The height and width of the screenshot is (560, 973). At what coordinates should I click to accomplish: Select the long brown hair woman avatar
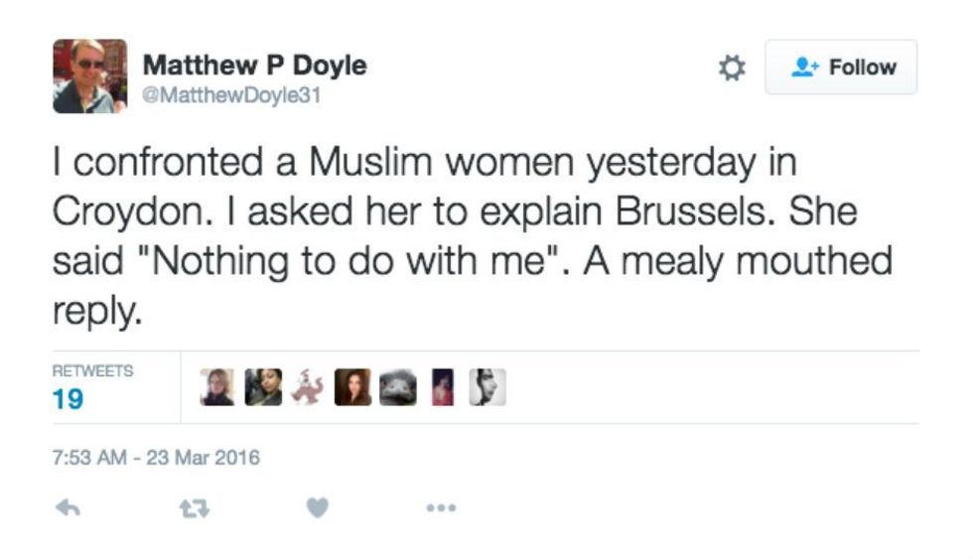pos(352,387)
